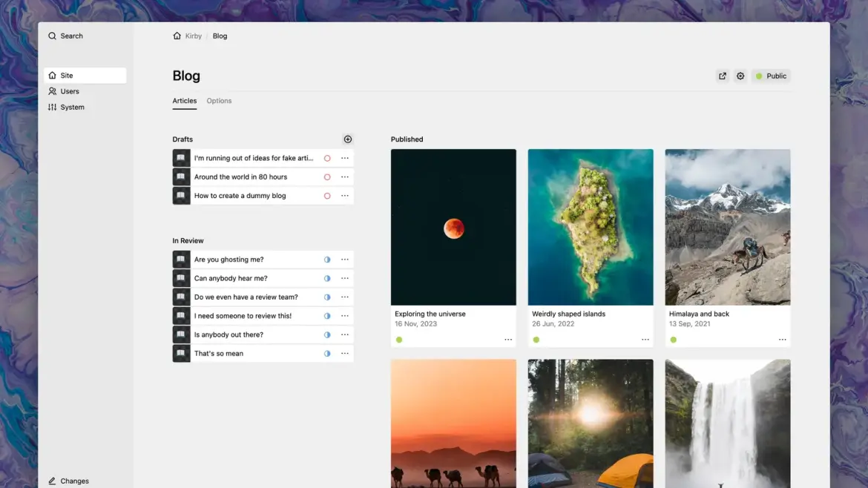Open 'Exploring the universe' moon thumbnail
Screen dimensions: 868x488
[x=453, y=227]
